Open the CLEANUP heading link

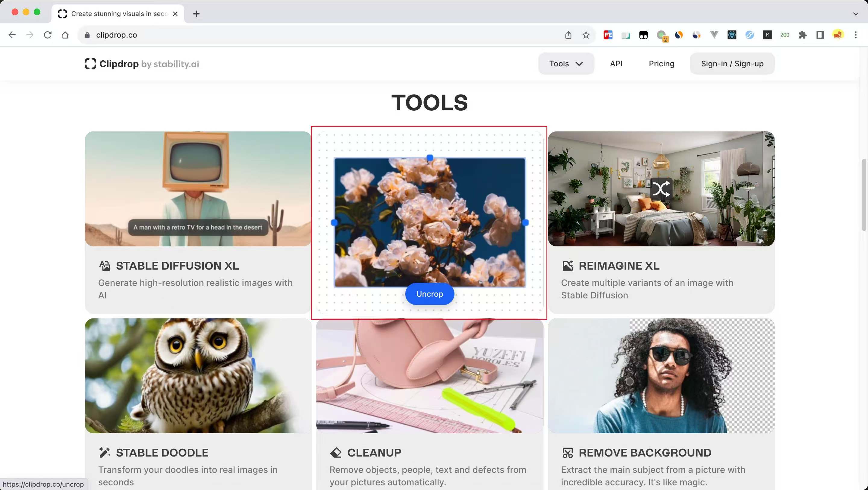(x=374, y=452)
